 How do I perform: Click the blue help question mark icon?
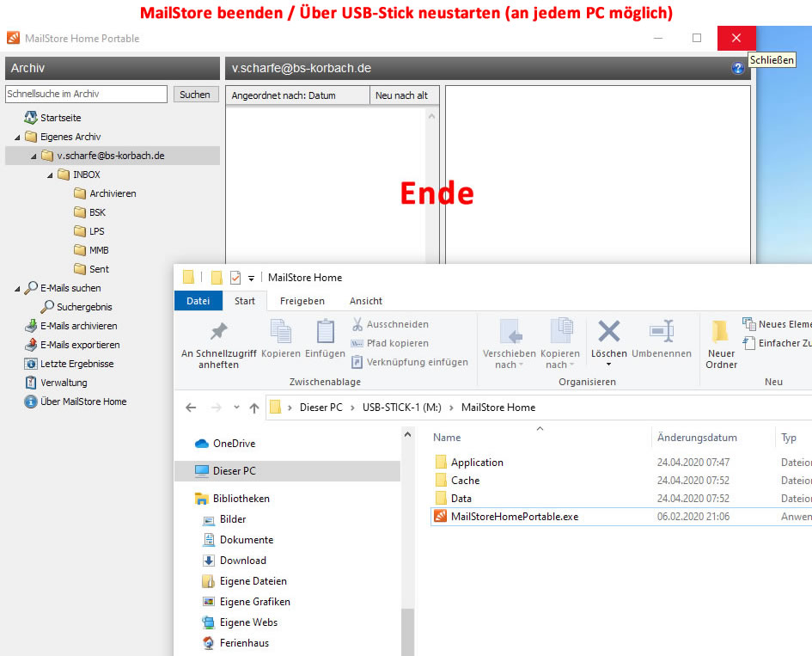click(737, 68)
